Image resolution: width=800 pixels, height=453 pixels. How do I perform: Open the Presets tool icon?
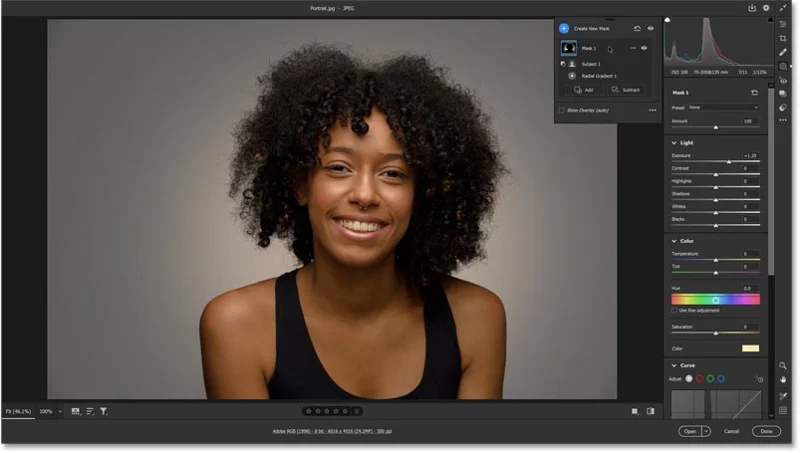pos(783,108)
